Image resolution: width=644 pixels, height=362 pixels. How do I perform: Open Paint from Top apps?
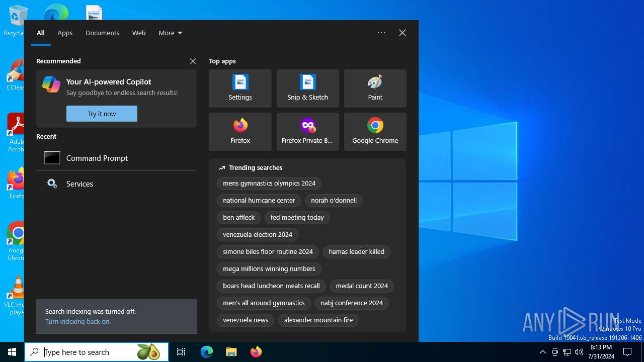point(375,88)
